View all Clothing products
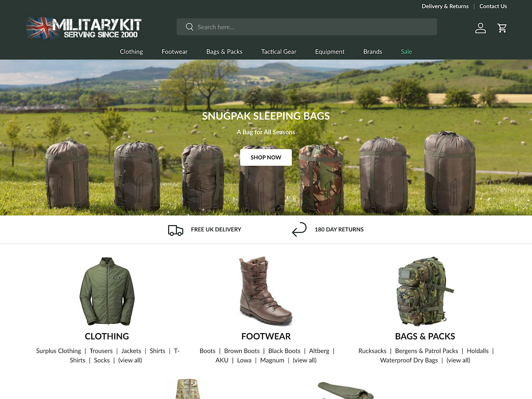Image resolution: width=532 pixels, height=399 pixels. click(x=130, y=360)
